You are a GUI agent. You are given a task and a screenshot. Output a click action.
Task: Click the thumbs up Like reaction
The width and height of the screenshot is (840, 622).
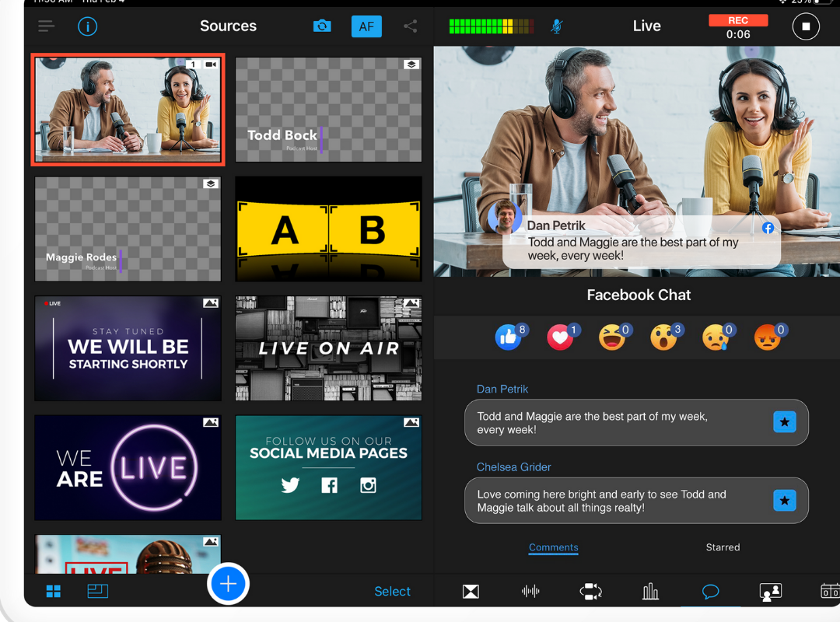509,337
